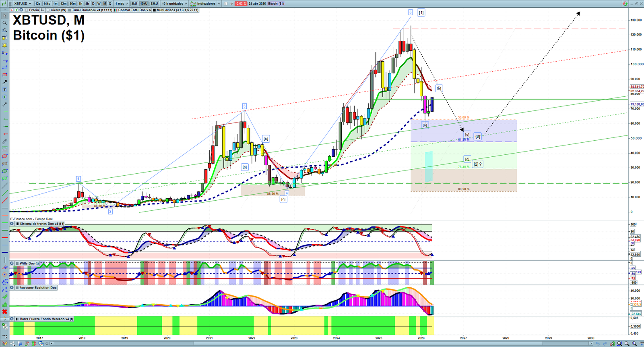The width and height of the screenshot is (644, 347).
Task: Click the -0,63 % change badge
Action: (x=241, y=4)
